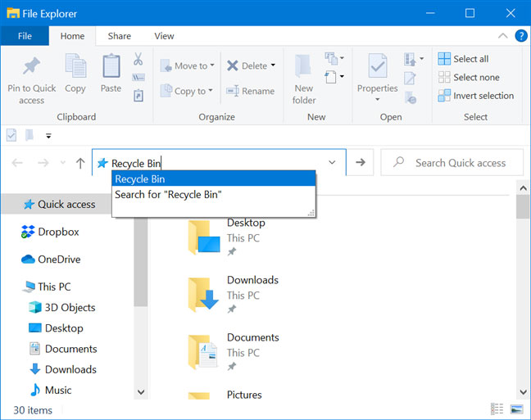Expand address bar history dropdown

(x=332, y=163)
